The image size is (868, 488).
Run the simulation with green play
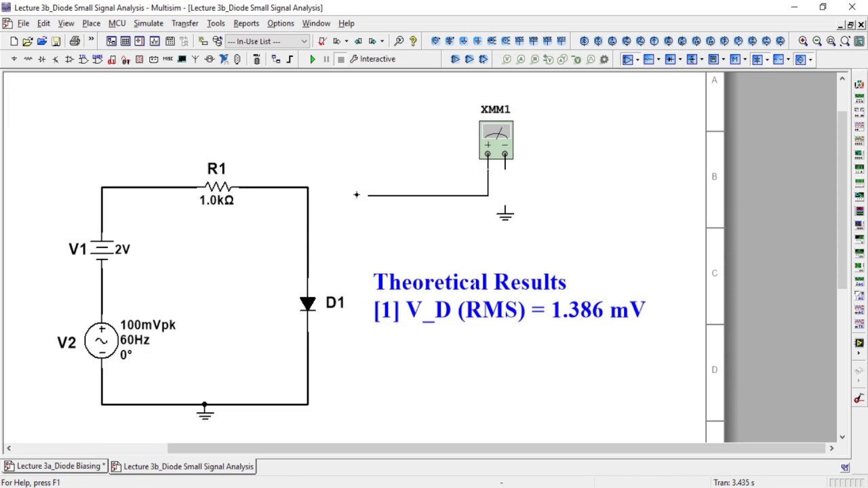tap(313, 60)
